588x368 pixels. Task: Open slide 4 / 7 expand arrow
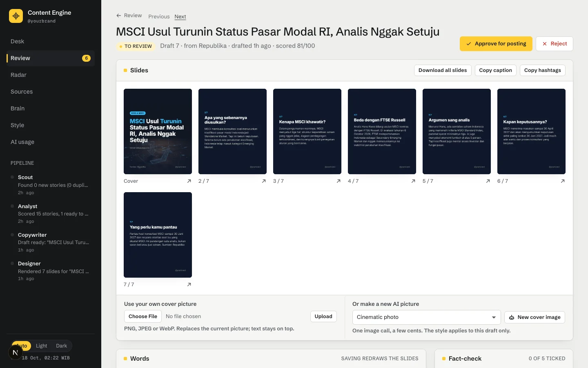(413, 181)
